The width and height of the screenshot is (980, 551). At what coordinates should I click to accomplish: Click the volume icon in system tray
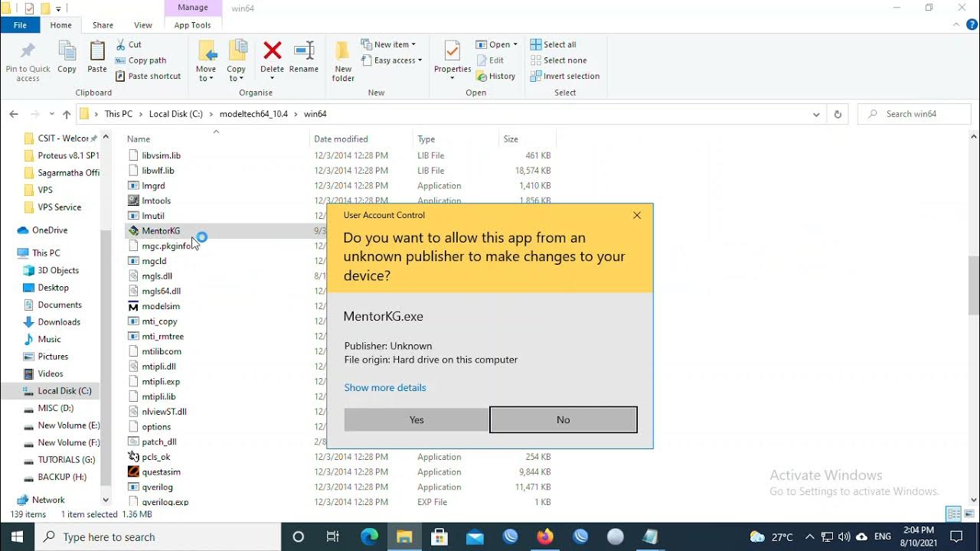844,536
